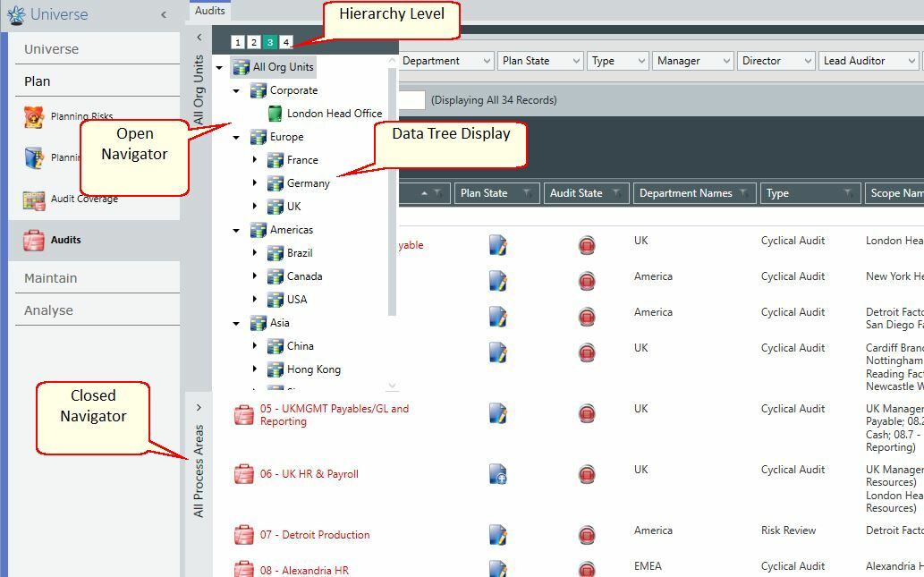
Task: Open the Plan State filter dropdown
Action: (539, 61)
